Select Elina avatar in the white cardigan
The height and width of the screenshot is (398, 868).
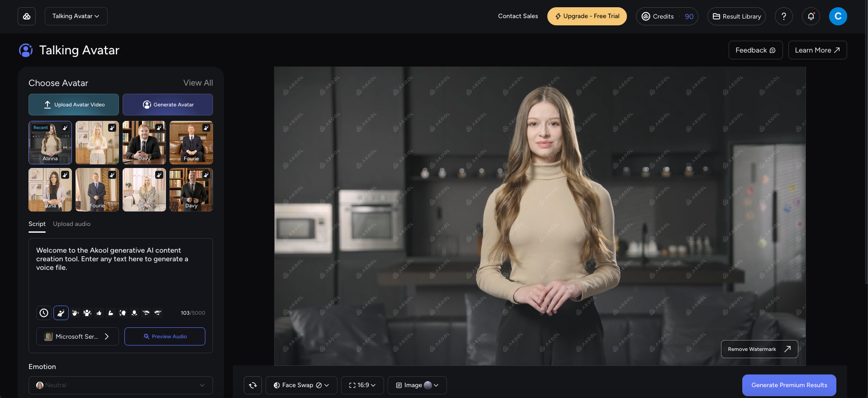pyautogui.click(x=97, y=143)
